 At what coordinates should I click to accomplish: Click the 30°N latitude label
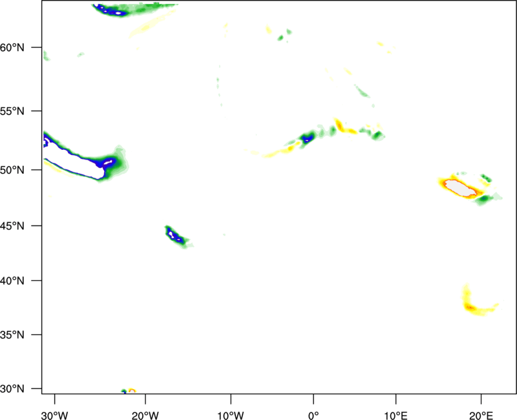tap(12, 389)
